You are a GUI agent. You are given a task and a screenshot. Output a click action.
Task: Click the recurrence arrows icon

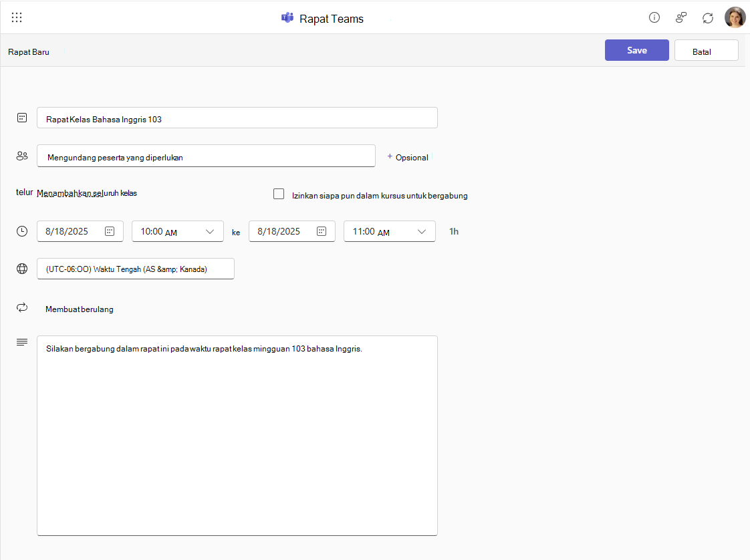pyautogui.click(x=22, y=307)
